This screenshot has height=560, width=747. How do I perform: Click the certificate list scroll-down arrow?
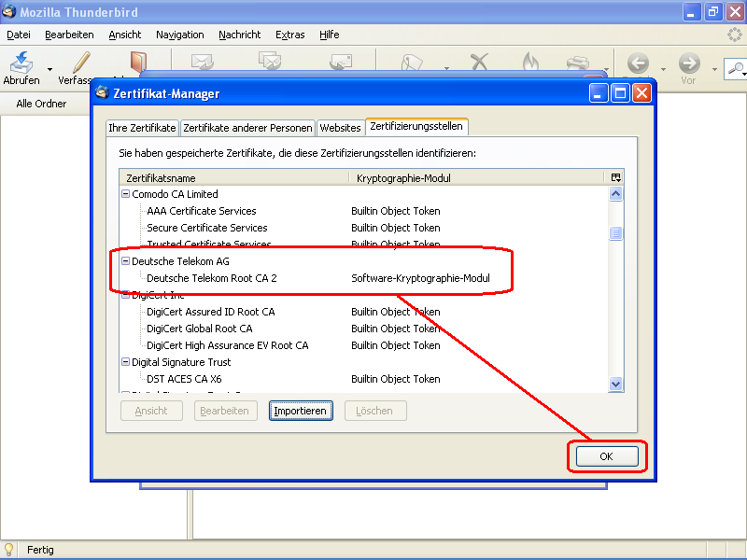[615, 383]
